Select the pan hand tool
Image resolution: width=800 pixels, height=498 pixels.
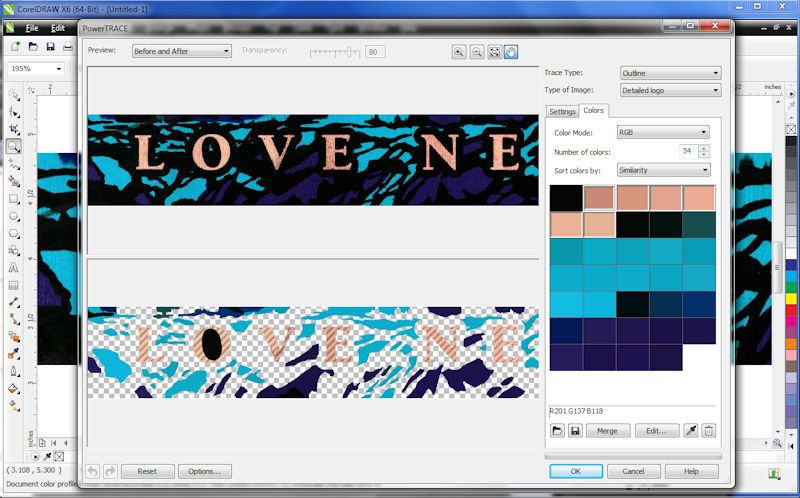click(x=511, y=52)
